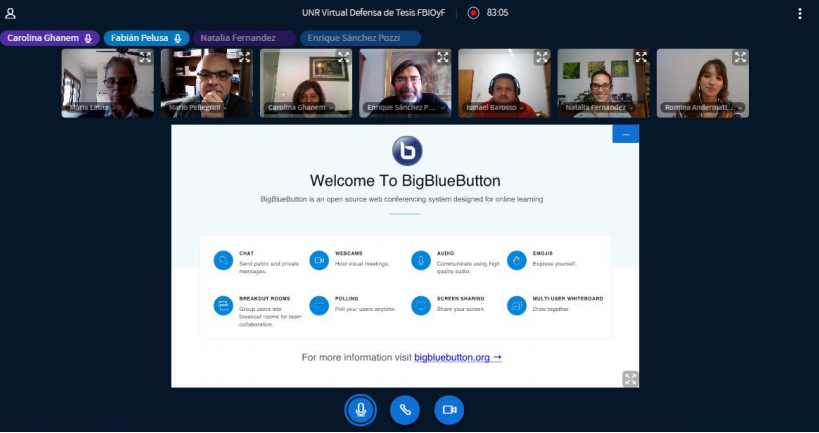
Task: Make the presentation fullscreen
Action: (629, 378)
